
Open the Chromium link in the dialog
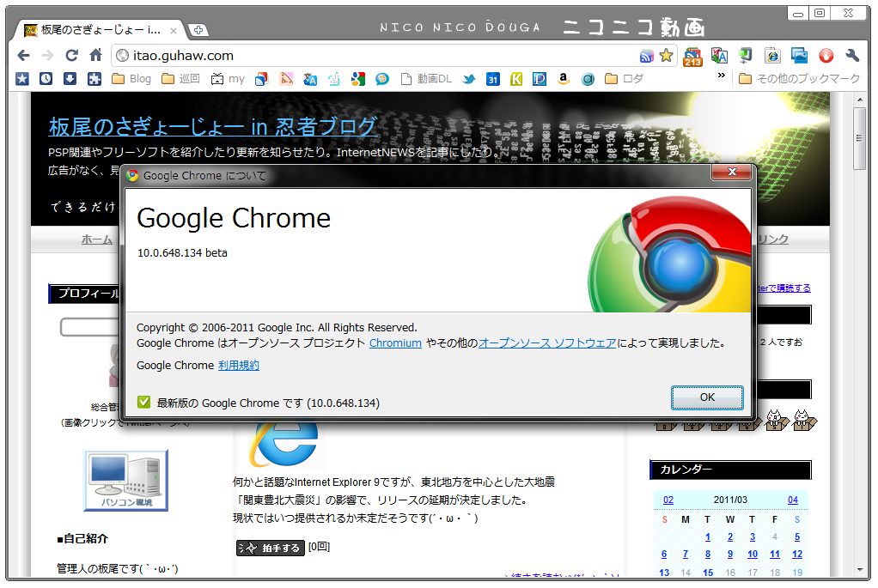(x=395, y=343)
